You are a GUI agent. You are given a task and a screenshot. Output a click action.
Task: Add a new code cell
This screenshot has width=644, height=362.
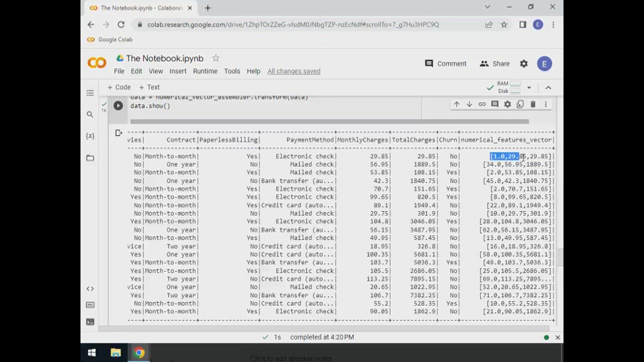click(x=119, y=87)
